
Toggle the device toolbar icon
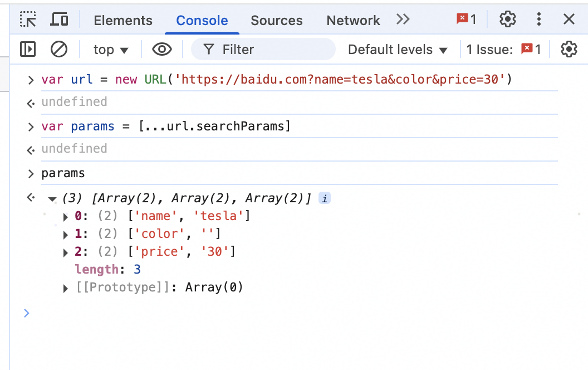59,19
